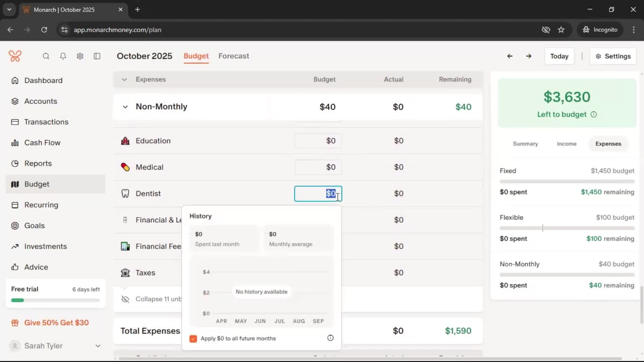This screenshot has width=644, height=362.
Task: Click the Medical budget amount field
Action: tap(318, 167)
